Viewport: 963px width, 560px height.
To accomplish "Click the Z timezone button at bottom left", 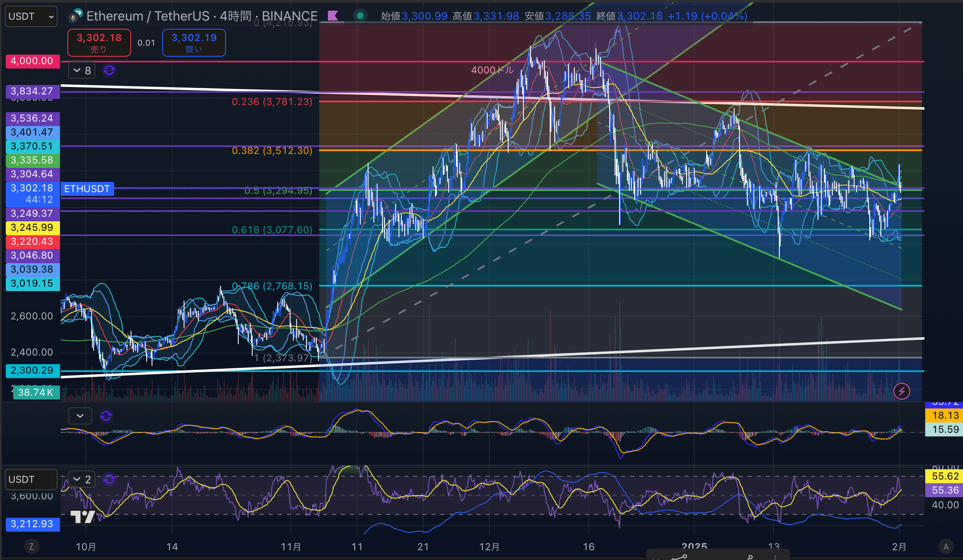I will click(31, 546).
